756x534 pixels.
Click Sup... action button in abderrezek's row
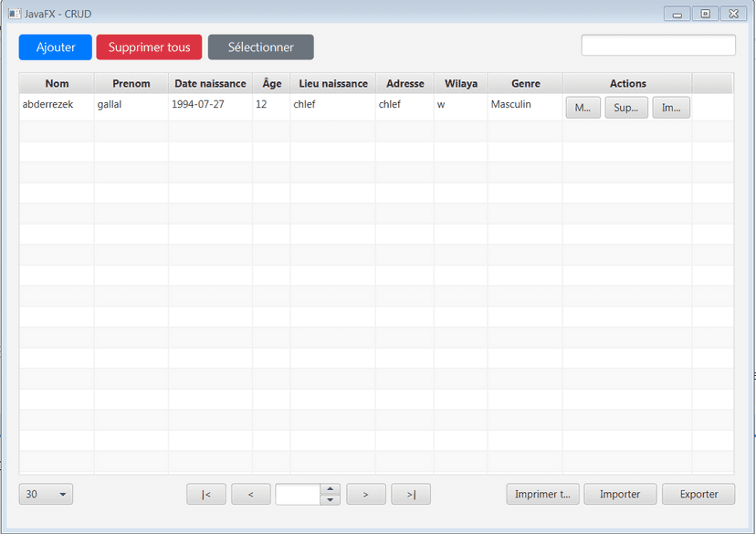pyautogui.click(x=626, y=107)
